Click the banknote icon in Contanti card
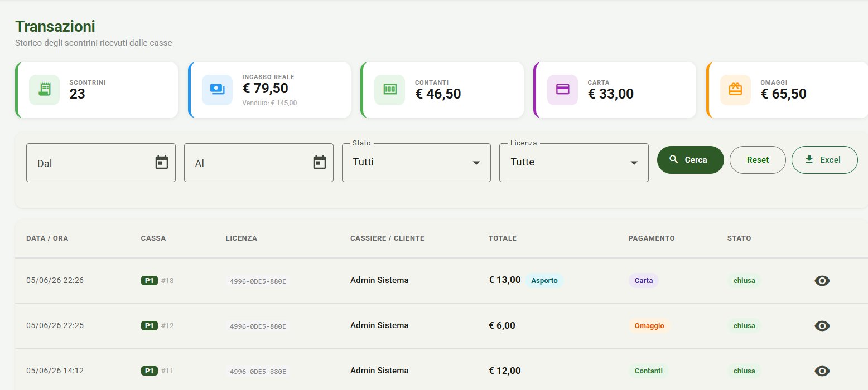Viewport: 868px width, 390px height. pos(389,90)
